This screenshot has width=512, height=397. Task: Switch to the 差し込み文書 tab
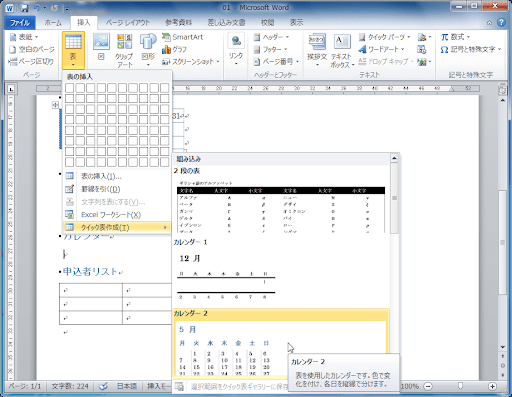pos(227,23)
